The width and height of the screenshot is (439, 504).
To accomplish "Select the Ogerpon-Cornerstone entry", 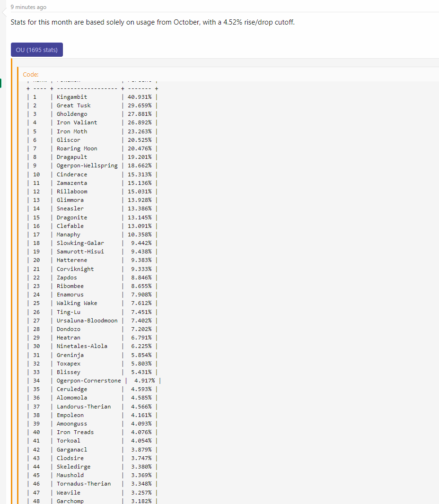I will click(89, 381).
